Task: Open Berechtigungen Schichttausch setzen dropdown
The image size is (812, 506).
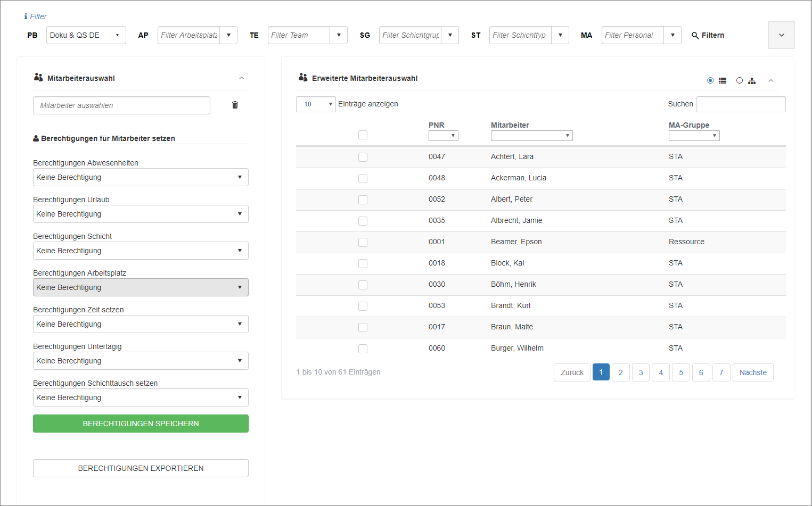Action: point(141,397)
